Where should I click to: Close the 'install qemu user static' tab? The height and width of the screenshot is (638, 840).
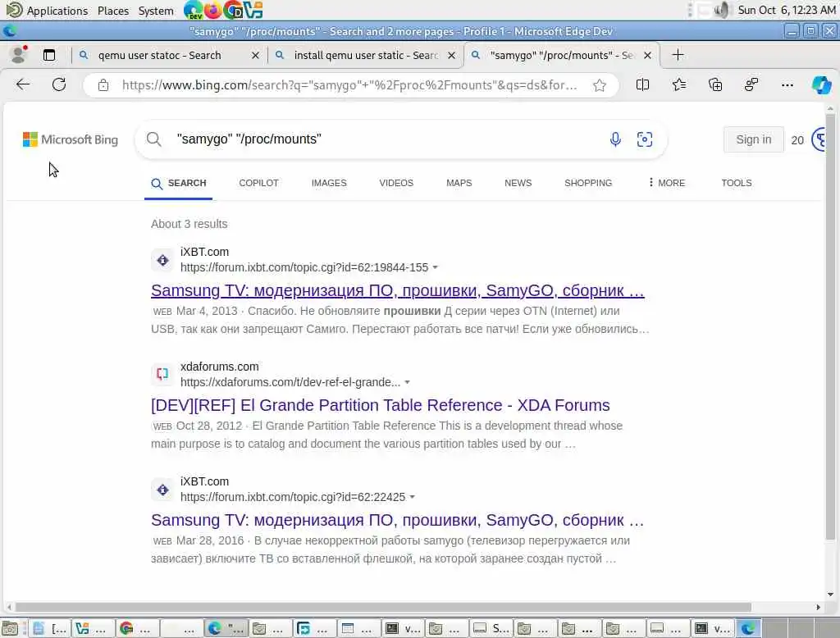452,55
